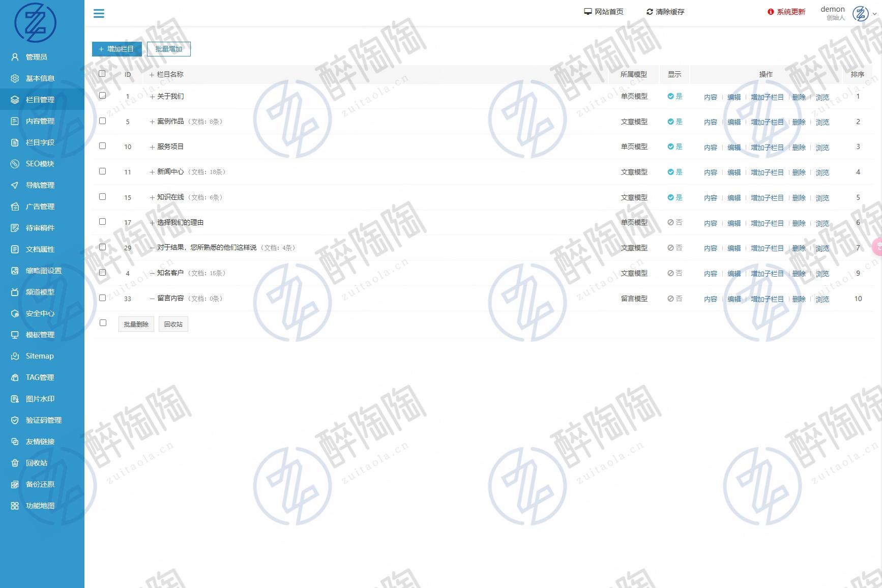Click the 备份还原 sidebar icon
Viewport: 882px width, 588px height.
15,484
